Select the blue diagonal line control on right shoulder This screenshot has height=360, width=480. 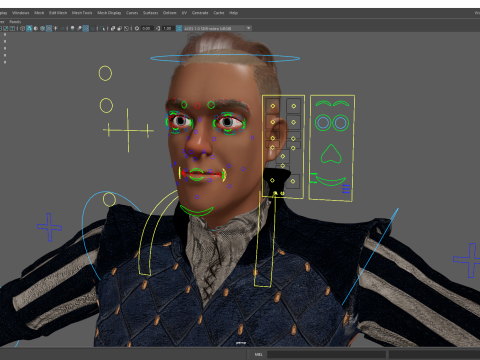[370, 256]
